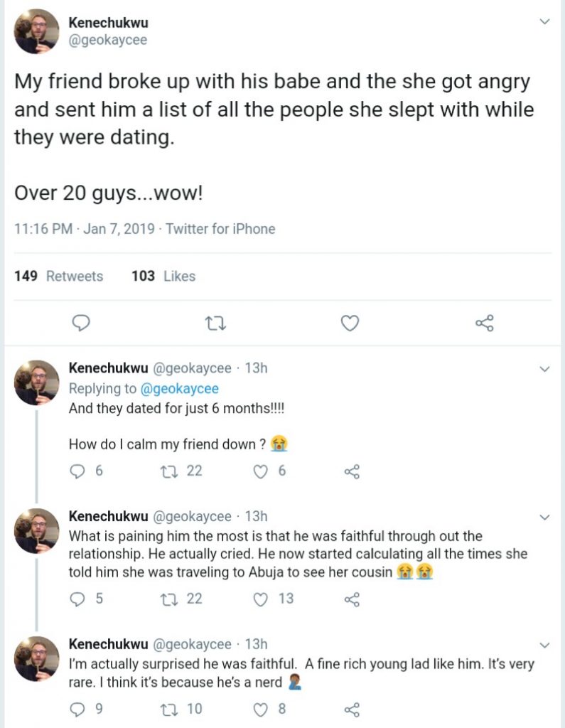565x728 pixels.
Task: Expand options chevron on '6 months' reply
Action: (x=544, y=370)
